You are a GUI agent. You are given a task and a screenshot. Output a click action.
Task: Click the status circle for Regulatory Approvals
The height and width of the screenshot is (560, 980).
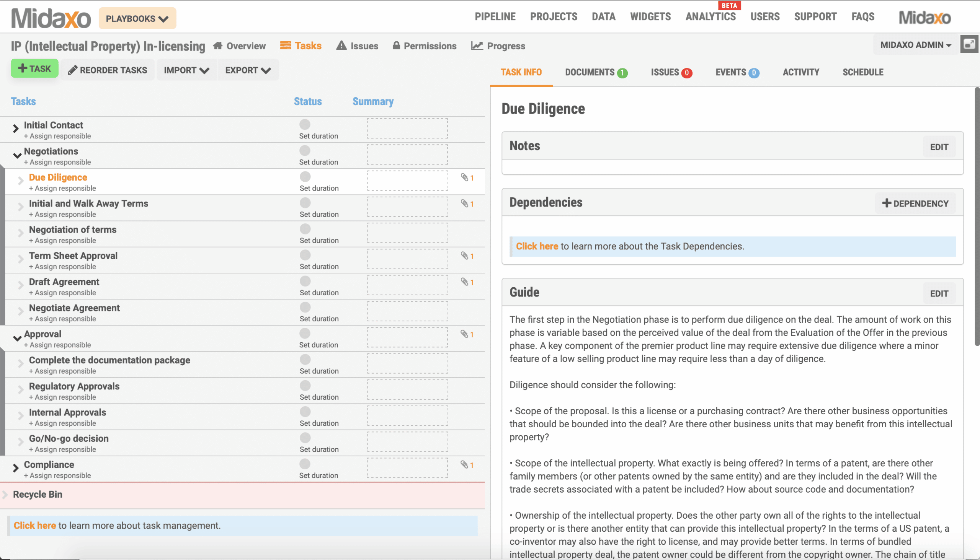pos(305,386)
